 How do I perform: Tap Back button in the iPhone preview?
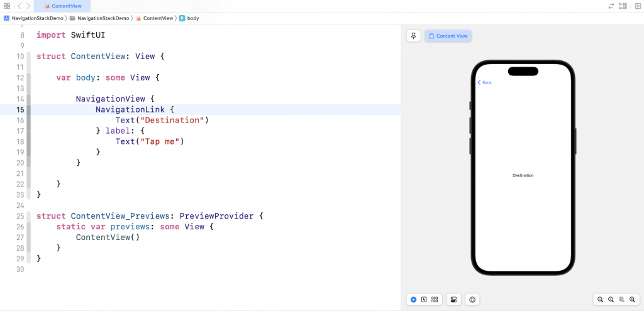(x=484, y=82)
